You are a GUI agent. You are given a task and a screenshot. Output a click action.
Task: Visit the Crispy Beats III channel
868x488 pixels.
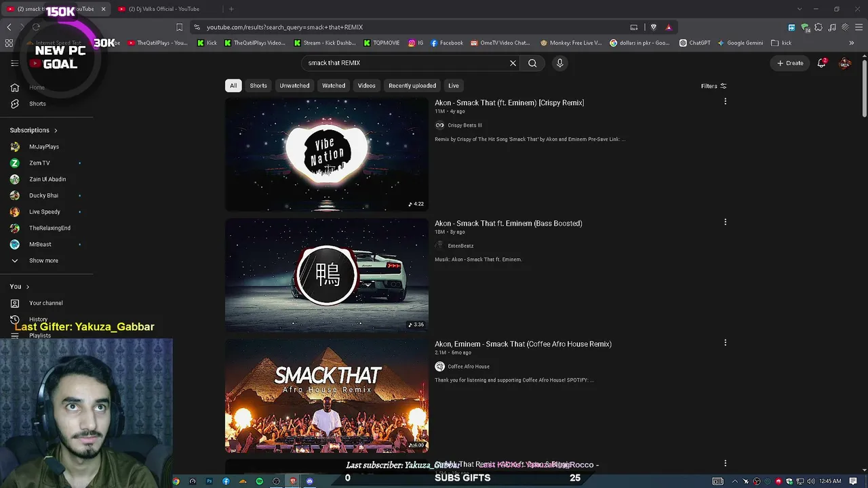point(465,125)
